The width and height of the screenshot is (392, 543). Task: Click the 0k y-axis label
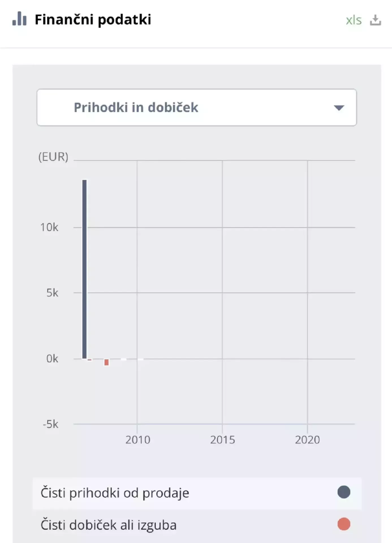(x=52, y=359)
